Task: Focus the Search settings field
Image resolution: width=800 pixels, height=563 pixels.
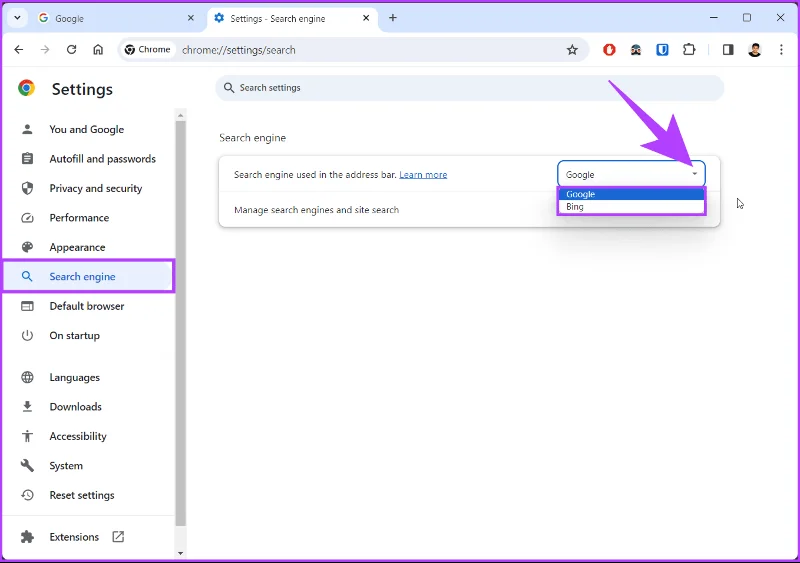Action: 469,88
